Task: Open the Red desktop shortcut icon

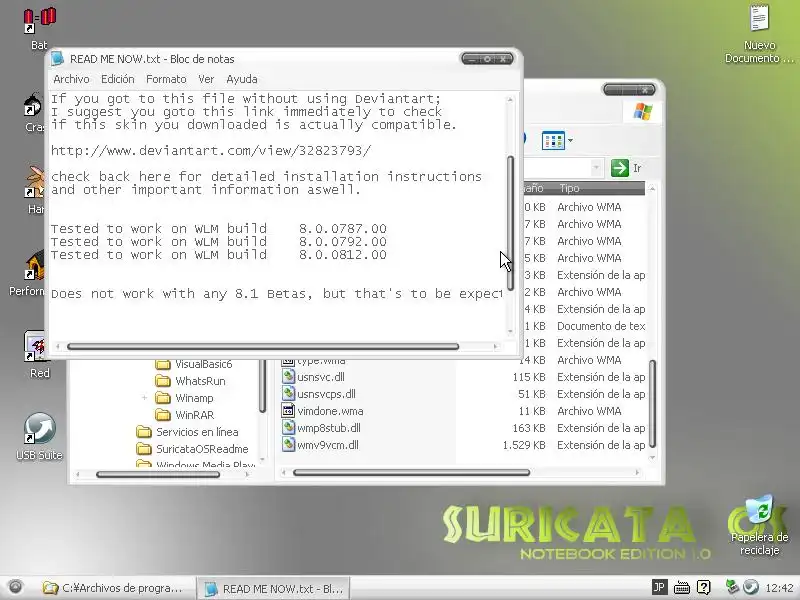Action: [36, 347]
